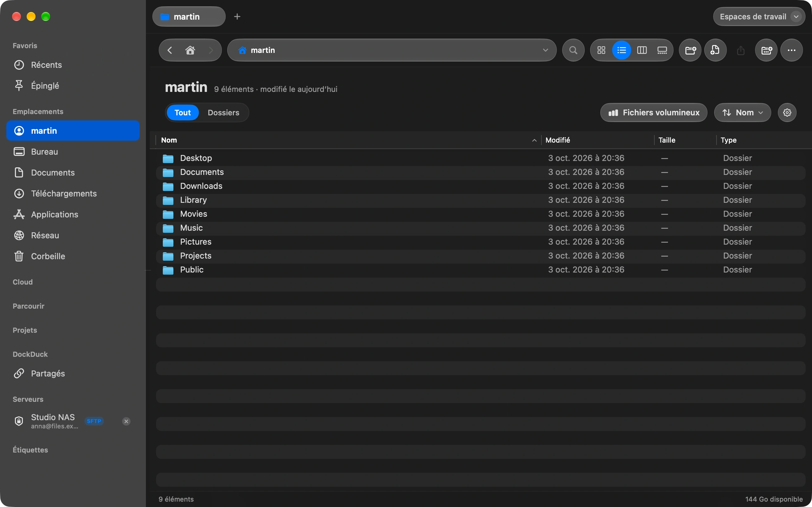Screen dimensions: 812x507
Task: Open view settings gear icon
Action: [x=787, y=113]
